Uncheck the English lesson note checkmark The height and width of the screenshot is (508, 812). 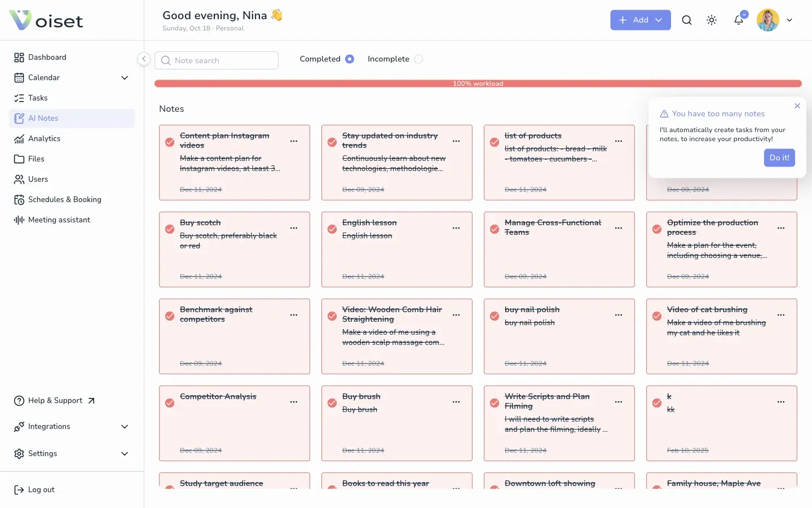coord(332,229)
